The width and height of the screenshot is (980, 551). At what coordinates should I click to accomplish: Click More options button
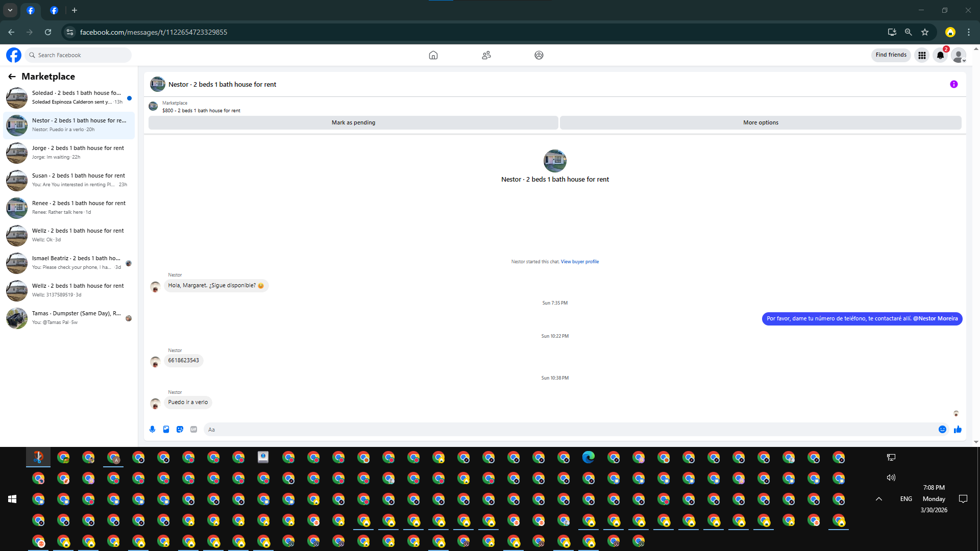click(x=761, y=122)
